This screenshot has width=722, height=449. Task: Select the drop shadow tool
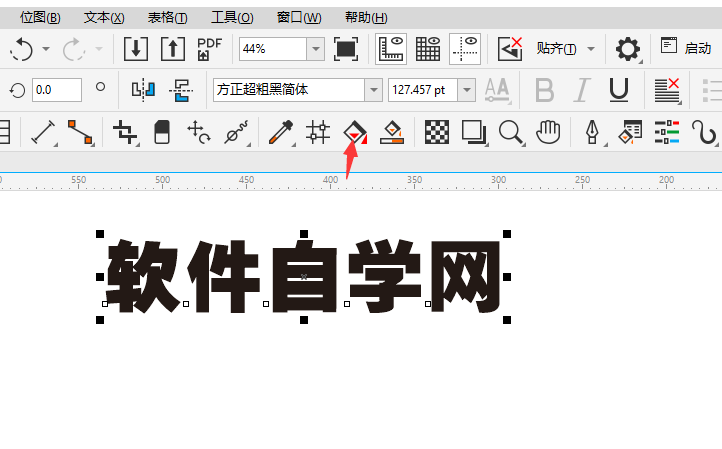pyautogui.click(x=474, y=133)
